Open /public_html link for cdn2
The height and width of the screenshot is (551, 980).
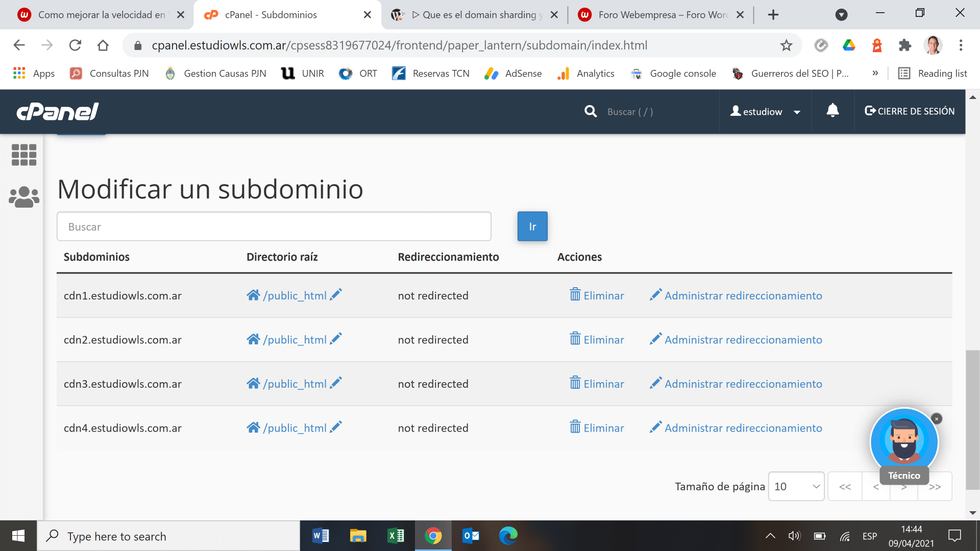pyautogui.click(x=295, y=340)
